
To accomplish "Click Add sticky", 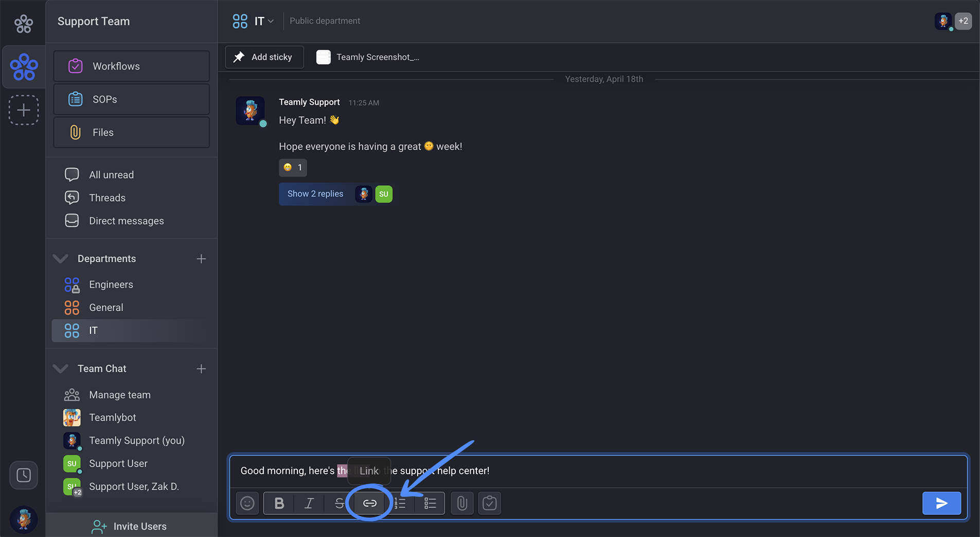I will [264, 57].
